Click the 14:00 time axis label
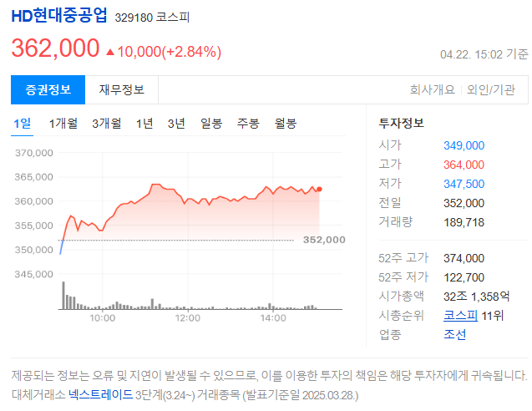532x411 pixels. click(273, 318)
